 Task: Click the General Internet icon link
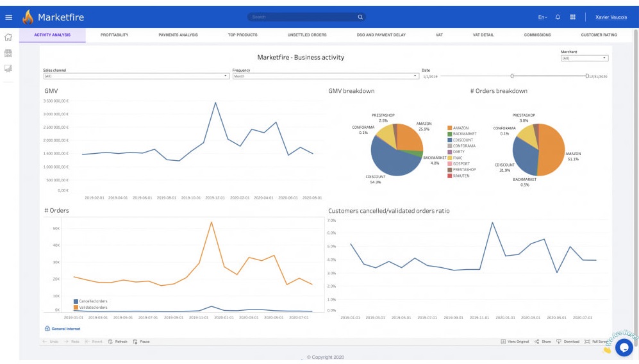click(x=62, y=329)
